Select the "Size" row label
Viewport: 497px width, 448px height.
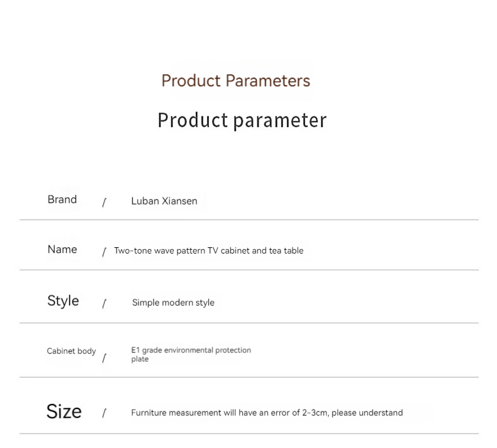click(x=64, y=412)
